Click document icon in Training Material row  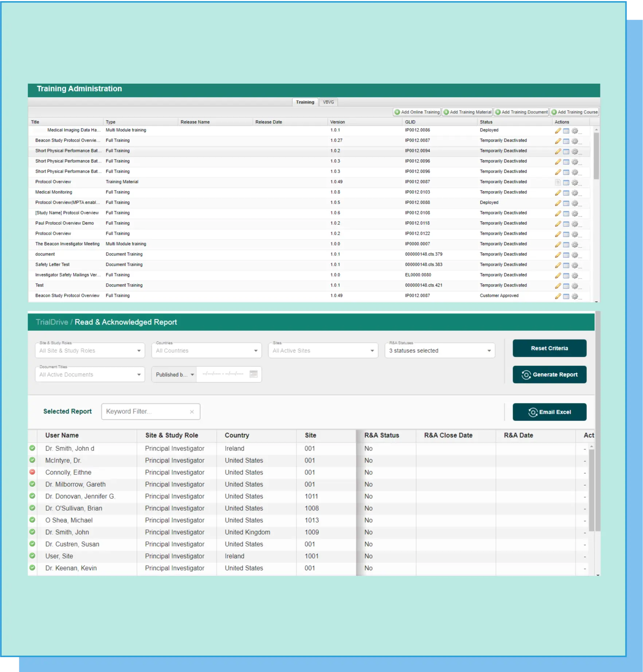(x=558, y=182)
